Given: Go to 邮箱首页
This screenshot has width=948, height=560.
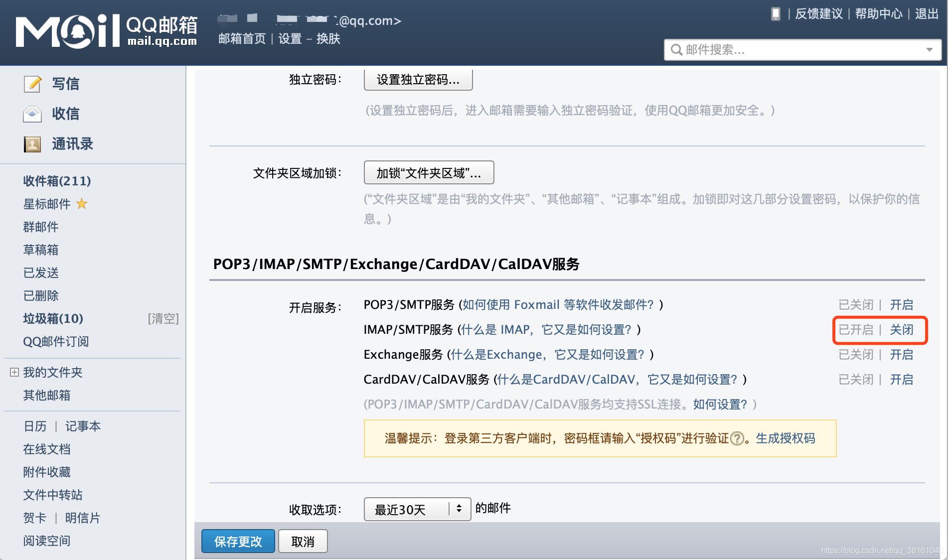Looking at the screenshot, I should click(242, 38).
